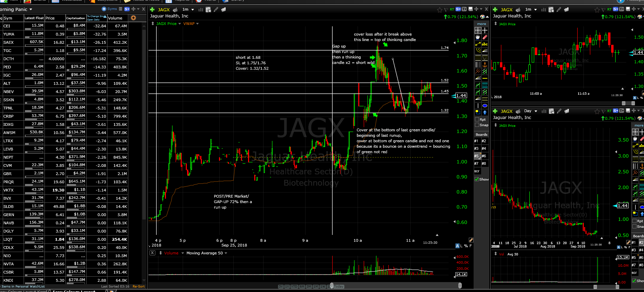
Task: Open the color palette icon beside percent change
Action: tap(482, 16)
